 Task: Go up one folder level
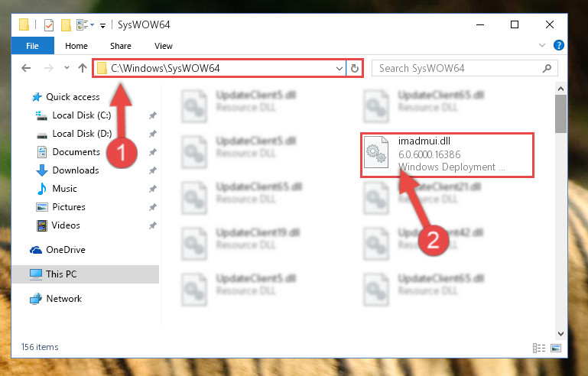[x=83, y=68]
